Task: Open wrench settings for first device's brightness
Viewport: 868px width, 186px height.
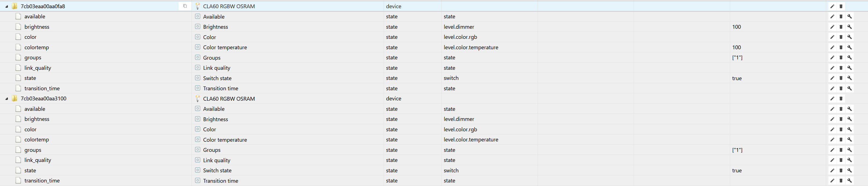Action: [x=850, y=27]
